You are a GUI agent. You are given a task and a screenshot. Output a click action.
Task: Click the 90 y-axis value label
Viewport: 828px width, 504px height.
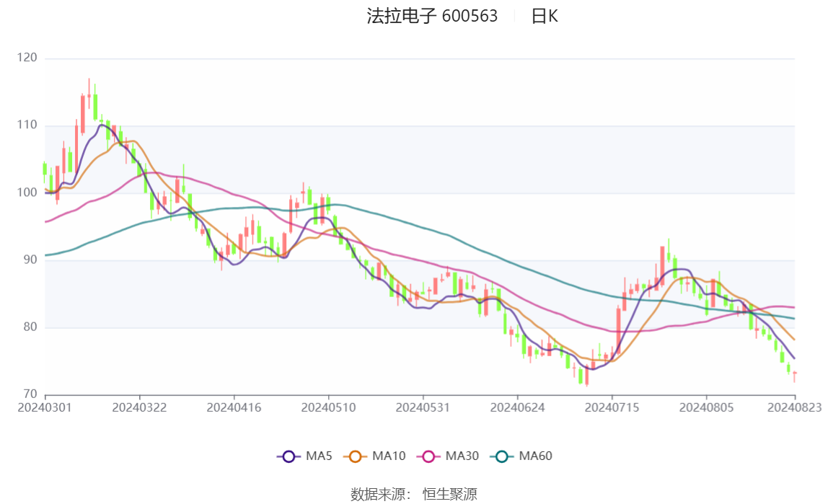[30, 260]
